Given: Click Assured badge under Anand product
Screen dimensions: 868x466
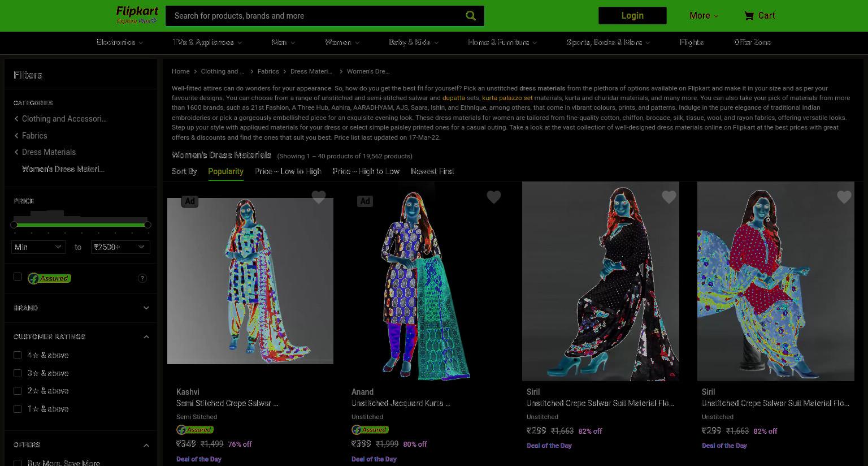Looking at the screenshot, I should coord(370,430).
